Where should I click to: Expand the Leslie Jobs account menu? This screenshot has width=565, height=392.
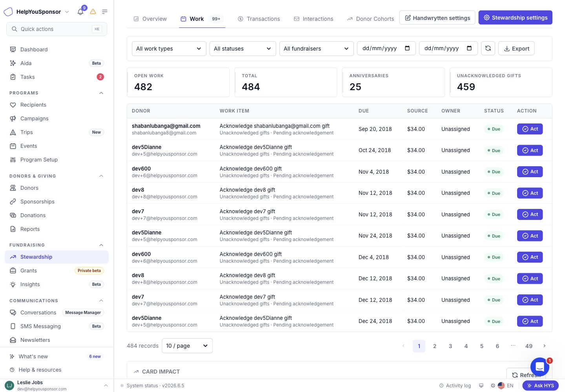(x=57, y=386)
